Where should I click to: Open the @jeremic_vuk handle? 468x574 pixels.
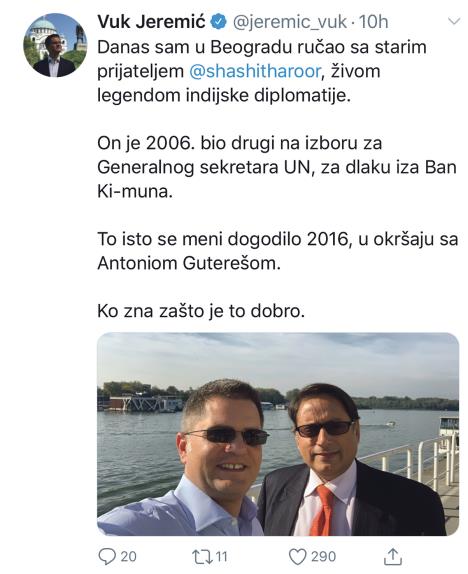pyautogui.click(x=290, y=22)
